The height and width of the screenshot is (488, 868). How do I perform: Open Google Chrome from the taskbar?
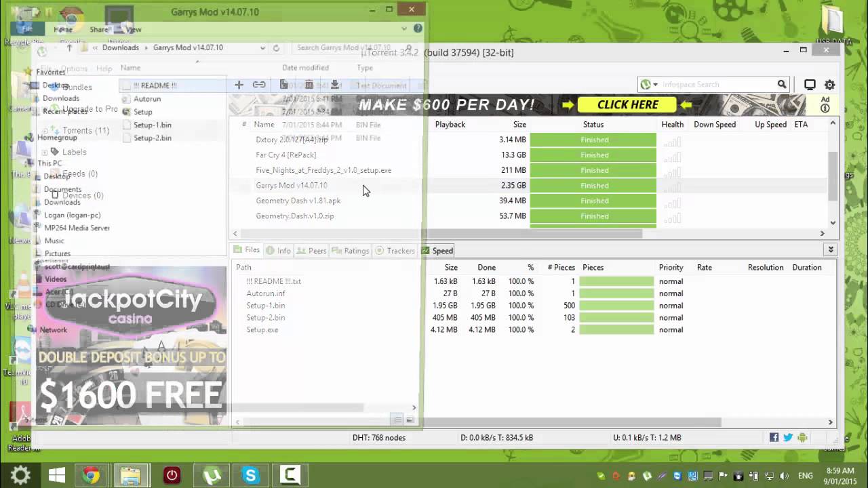coord(91,475)
